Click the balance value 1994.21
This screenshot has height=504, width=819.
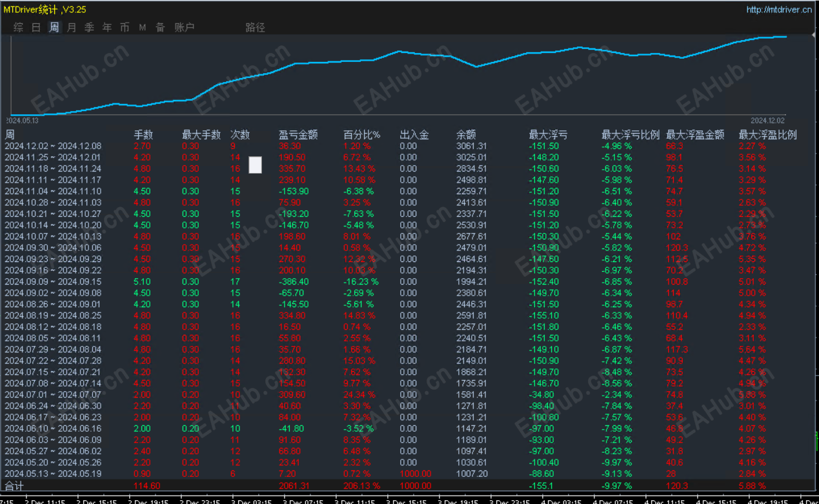point(471,281)
